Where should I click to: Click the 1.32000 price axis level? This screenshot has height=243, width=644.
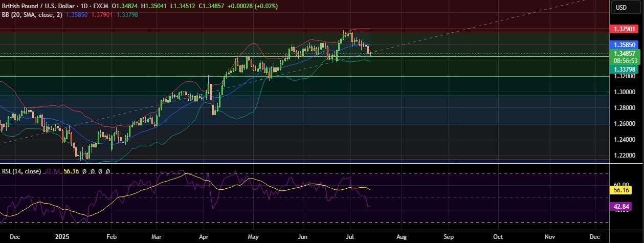pyautogui.click(x=624, y=76)
